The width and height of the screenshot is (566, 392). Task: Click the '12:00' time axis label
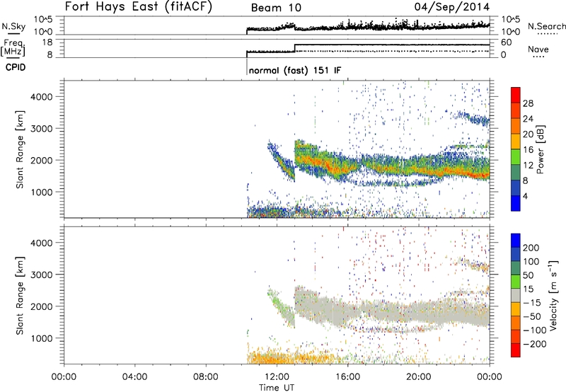point(277,377)
